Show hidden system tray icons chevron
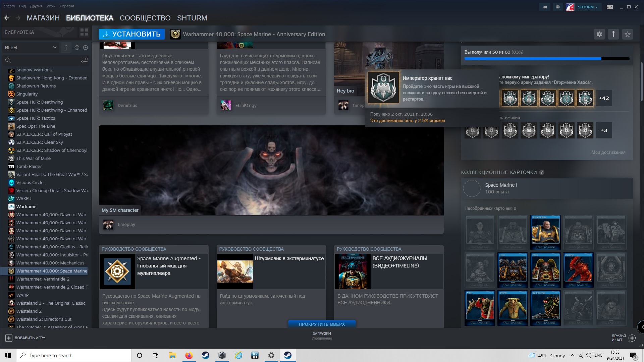Image resolution: width=644 pixels, height=362 pixels. [x=572, y=355]
